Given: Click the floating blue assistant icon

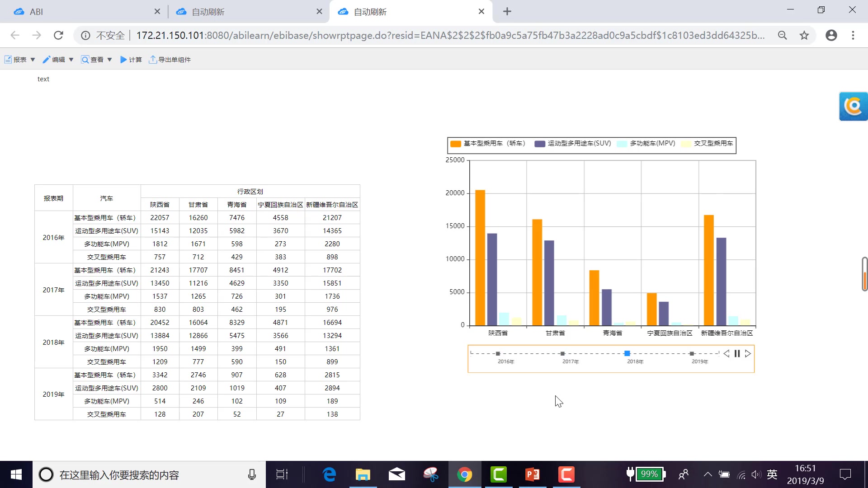Looking at the screenshot, I should (853, 106).
